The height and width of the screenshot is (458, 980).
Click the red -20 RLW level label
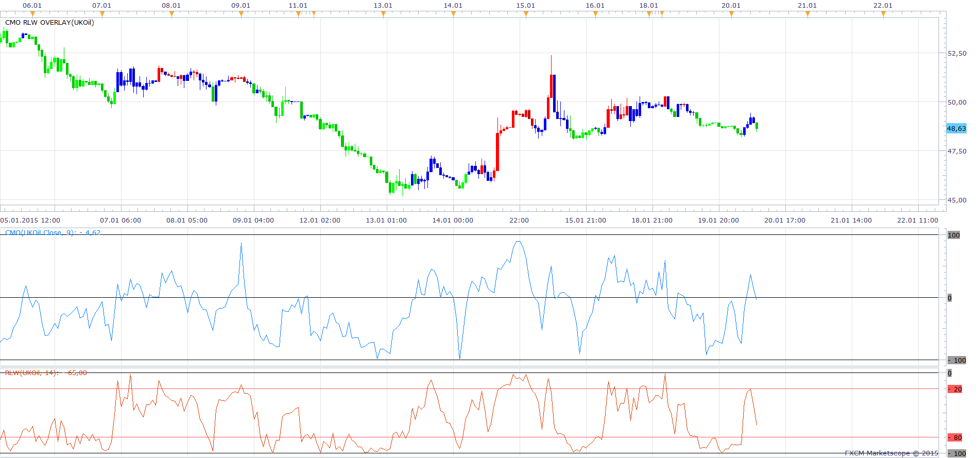955,389
